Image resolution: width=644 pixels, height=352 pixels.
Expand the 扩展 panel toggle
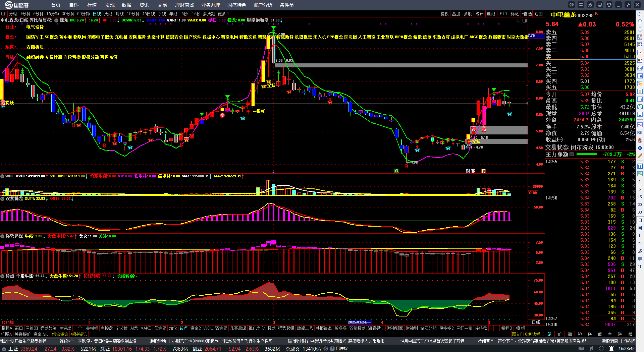click(6, 334)
